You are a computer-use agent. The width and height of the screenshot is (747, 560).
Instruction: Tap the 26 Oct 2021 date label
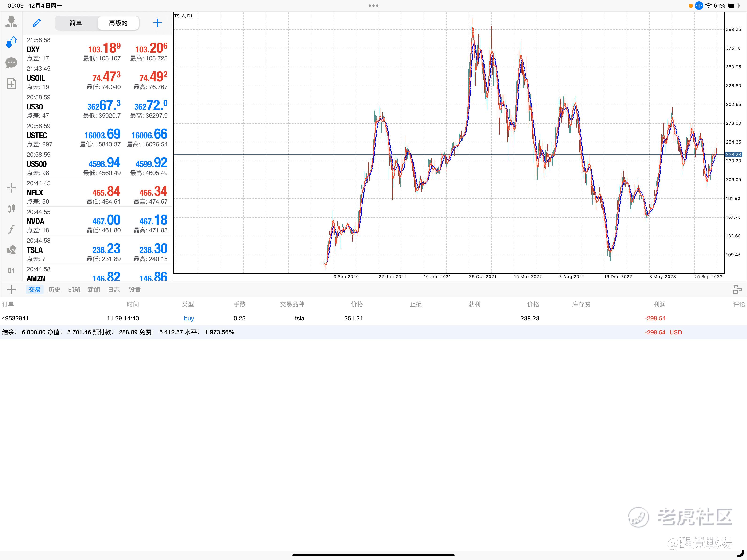[x=482, y=277]
